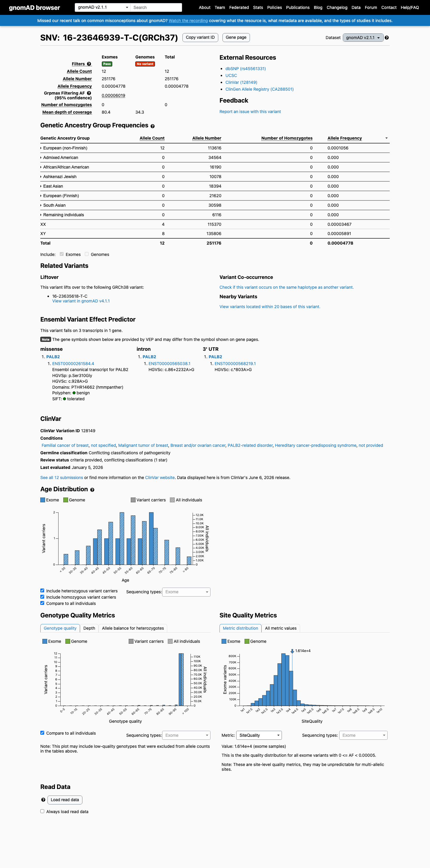430x868 pixels.
Task: Switch to the Depth tab
Action: tap(89, 628)
